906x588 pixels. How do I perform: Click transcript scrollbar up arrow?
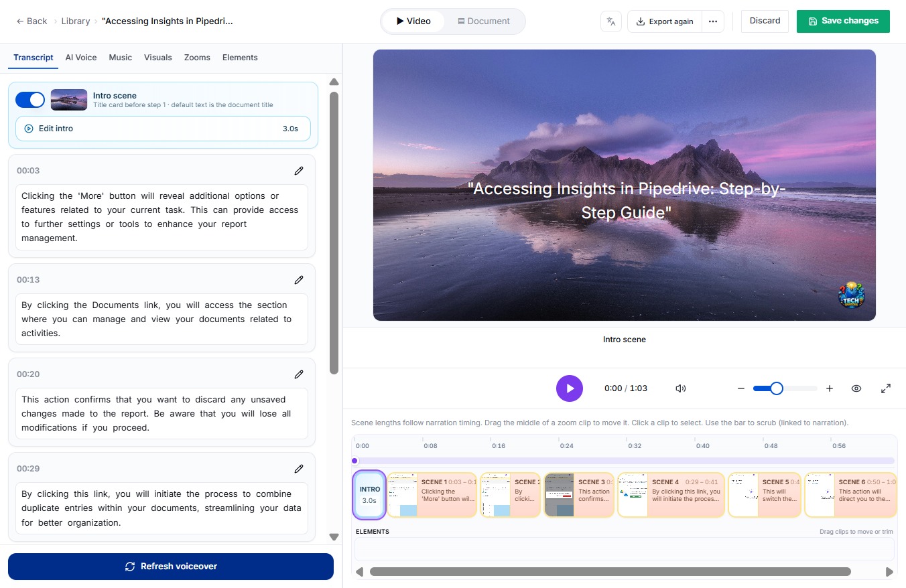(334, 82)
